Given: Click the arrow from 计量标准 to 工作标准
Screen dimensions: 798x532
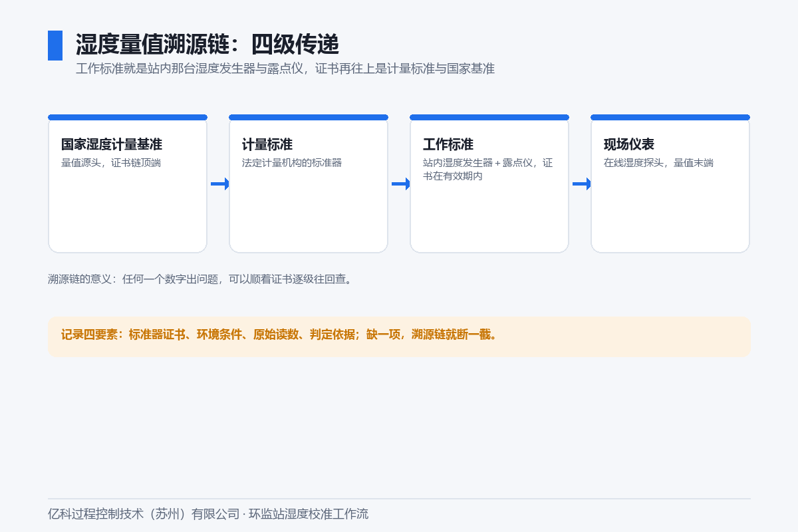Looking at the screenshot, I should 401,184.
